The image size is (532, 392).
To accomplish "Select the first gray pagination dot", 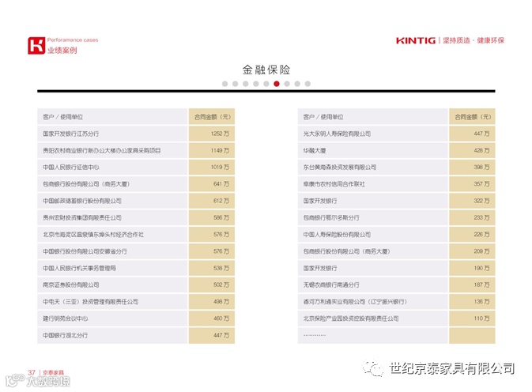I will point(224,84).
